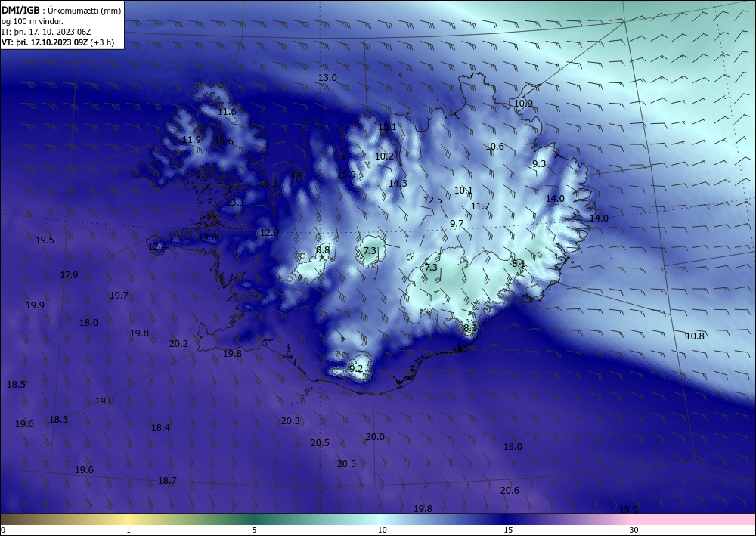Click the 19.9 value label
This screenshot has height=536, width=756.
pyautogui.click(x=35, y=305)
